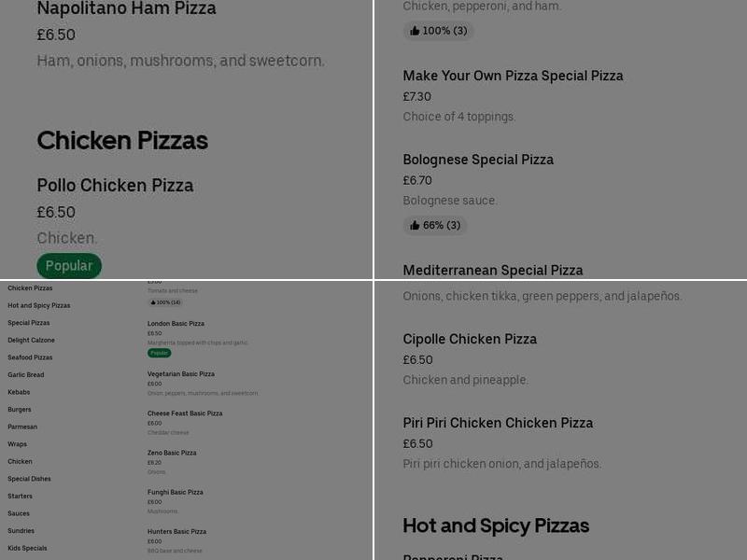Open the Kebabs category
The width and height of the screenshot is (747, 560).
point(19,392)
